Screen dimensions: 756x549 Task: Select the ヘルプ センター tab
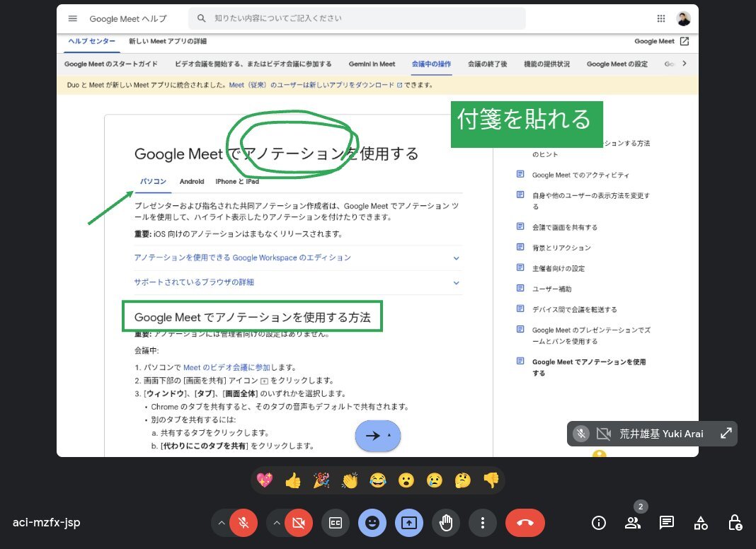(x=91, y=42)
